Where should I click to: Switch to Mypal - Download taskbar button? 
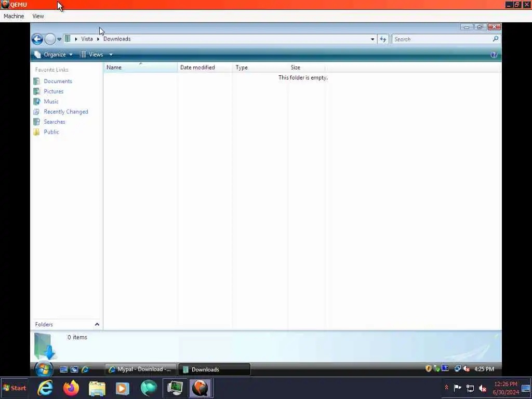click(x=140, y=369)
